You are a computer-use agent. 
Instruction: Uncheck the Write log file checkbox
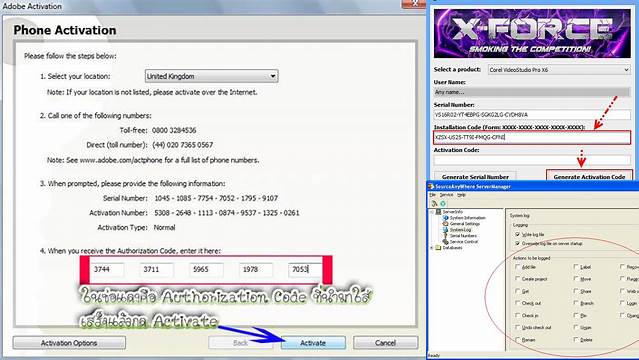click(518, 234)
